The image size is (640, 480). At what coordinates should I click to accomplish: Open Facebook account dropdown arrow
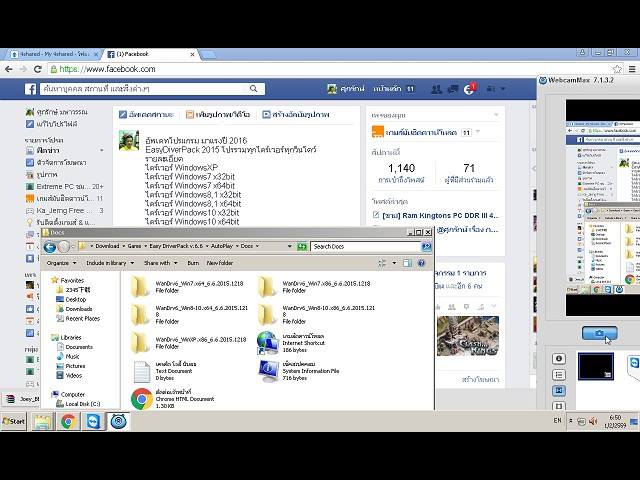503,89
